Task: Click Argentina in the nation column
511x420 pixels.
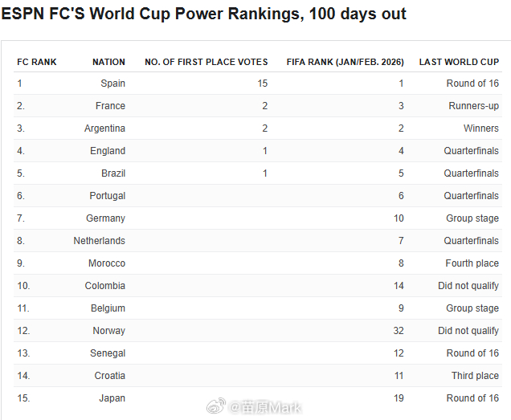Action: coord(104,128)
